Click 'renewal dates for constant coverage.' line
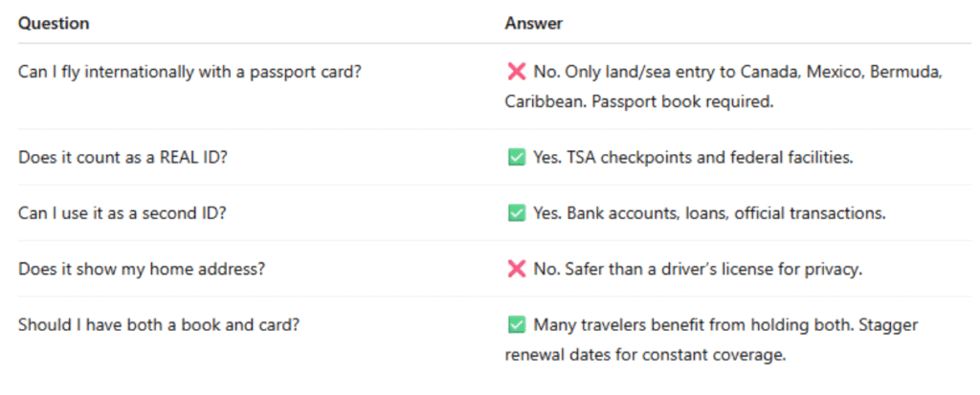This screenshot has height=395, width=980. pyautogui.click(x=645, y=355)
